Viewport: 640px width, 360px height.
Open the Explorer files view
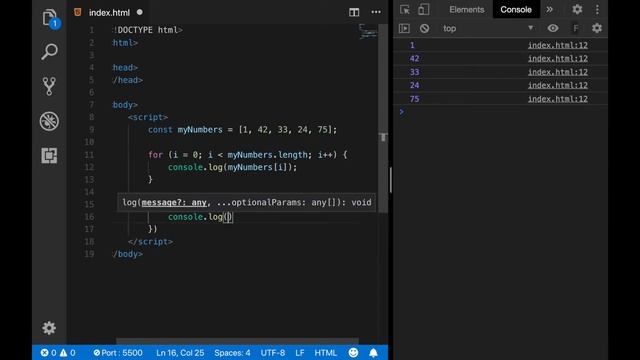[49, 18]
